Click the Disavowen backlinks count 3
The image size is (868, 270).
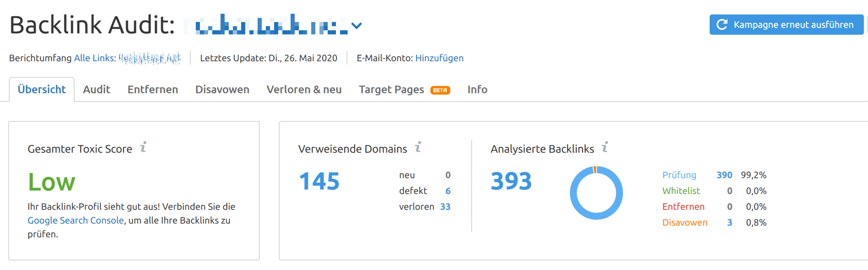730,223
